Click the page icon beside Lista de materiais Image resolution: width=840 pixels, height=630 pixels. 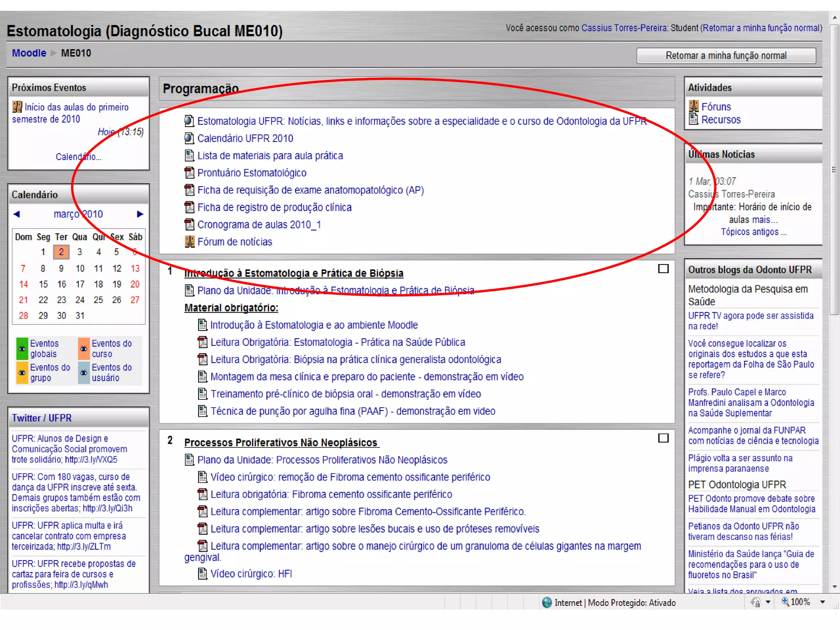click(189, 155)
